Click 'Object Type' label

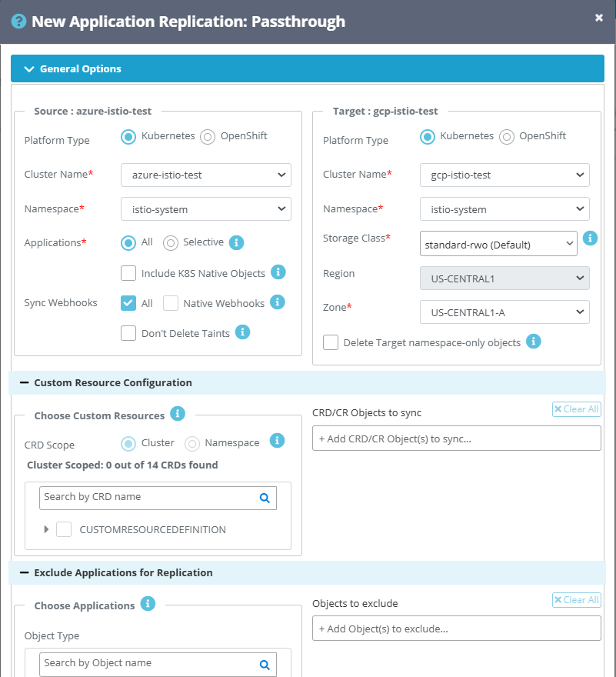[52, 636]
